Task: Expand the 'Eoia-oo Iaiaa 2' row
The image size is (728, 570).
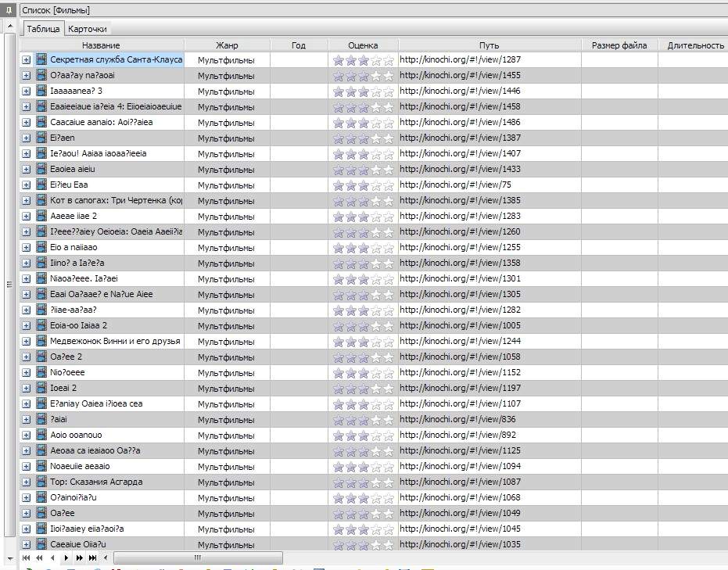Action: 27,326
